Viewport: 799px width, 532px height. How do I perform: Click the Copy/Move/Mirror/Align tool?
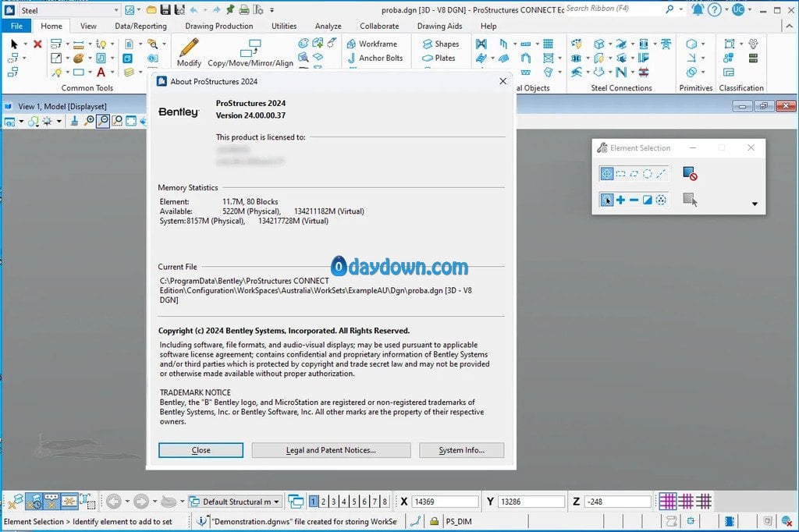click(250, 51)
